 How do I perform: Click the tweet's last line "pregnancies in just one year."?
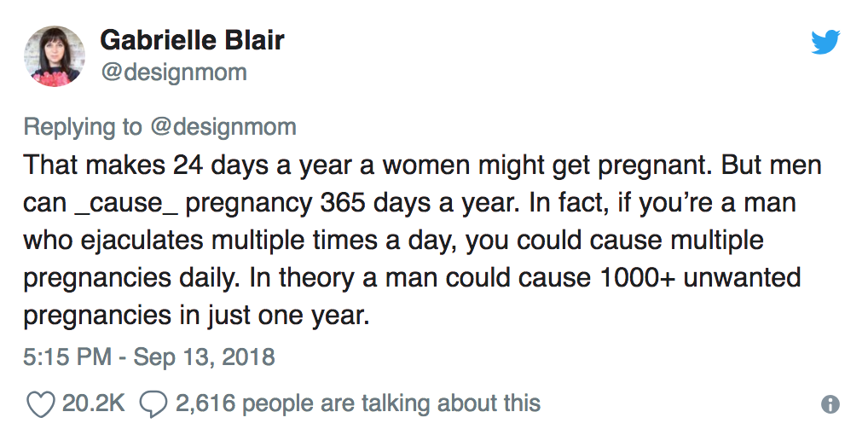click(x=196, y=316)
